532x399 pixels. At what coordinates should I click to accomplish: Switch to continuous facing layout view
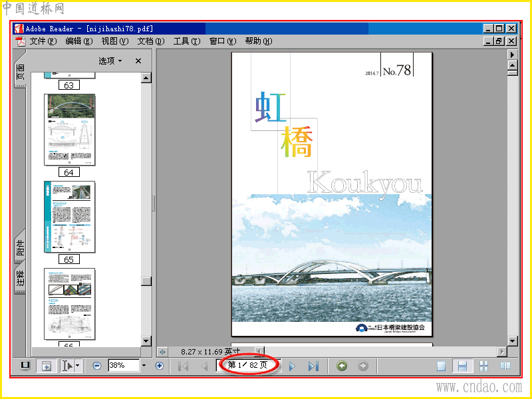(483, 366)
